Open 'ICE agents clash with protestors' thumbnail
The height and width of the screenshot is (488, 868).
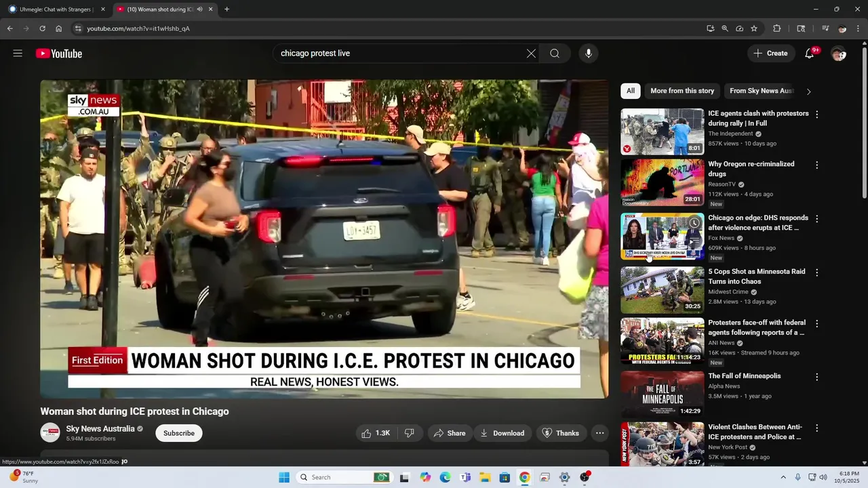(x=663, y=132)
